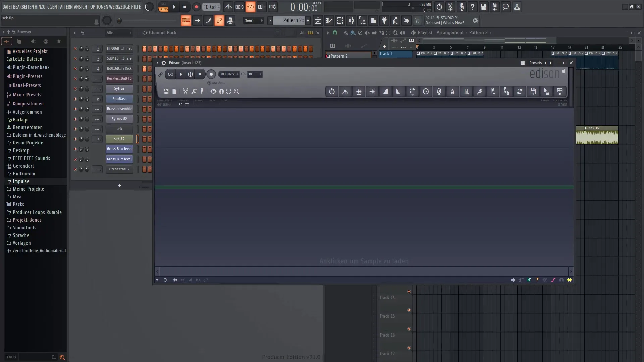Open Edison's 30' record duration dropdown
The width and height of the screenshot is (644, 362).
(255, 74)
